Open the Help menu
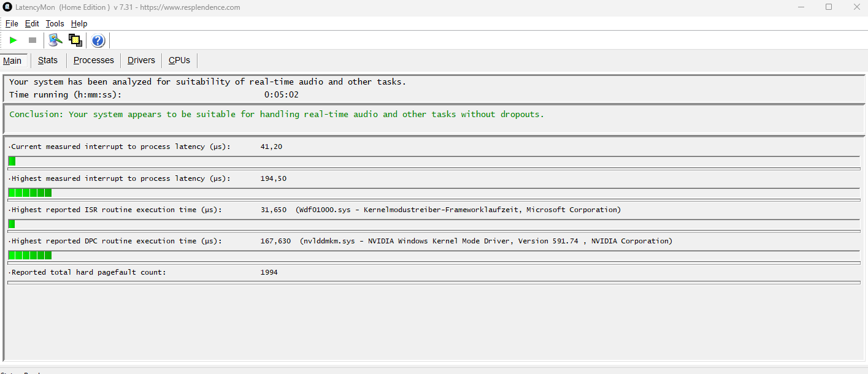This screenshot has height=374, width=868. [x=79, y=23]
